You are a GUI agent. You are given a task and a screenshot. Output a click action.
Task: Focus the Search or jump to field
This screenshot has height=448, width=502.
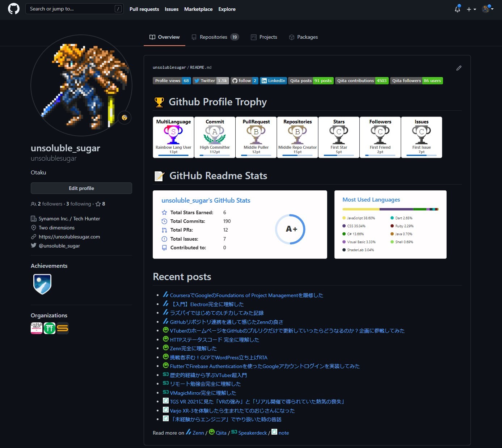click(x=74, y=9)
